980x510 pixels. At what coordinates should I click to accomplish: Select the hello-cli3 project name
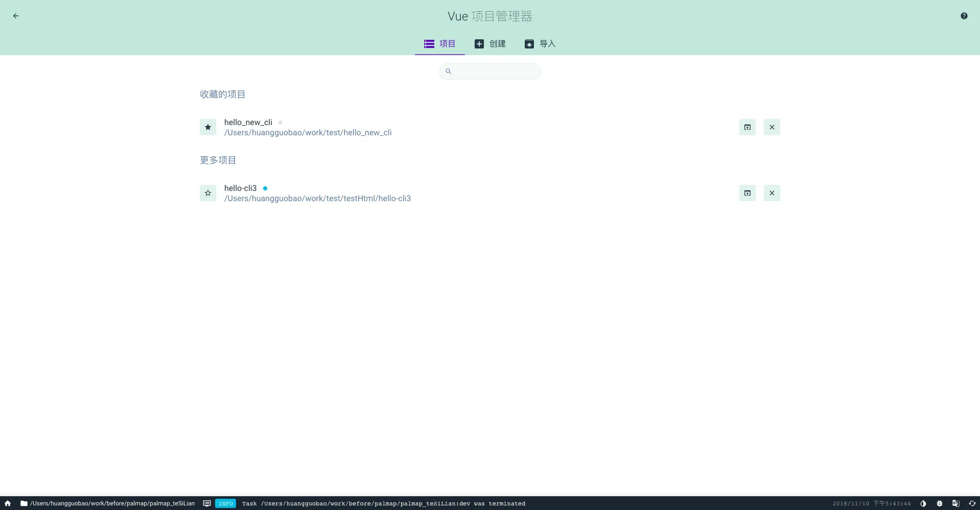[241, 188]
